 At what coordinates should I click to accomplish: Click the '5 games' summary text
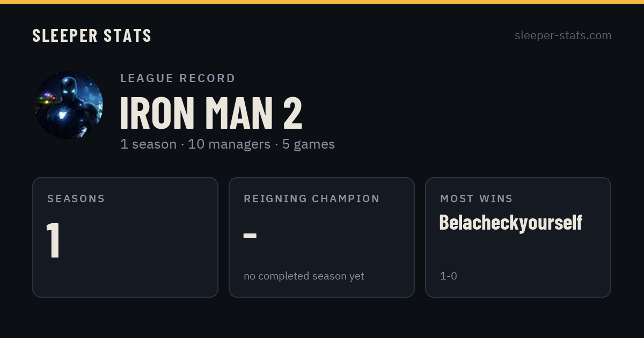309,144
